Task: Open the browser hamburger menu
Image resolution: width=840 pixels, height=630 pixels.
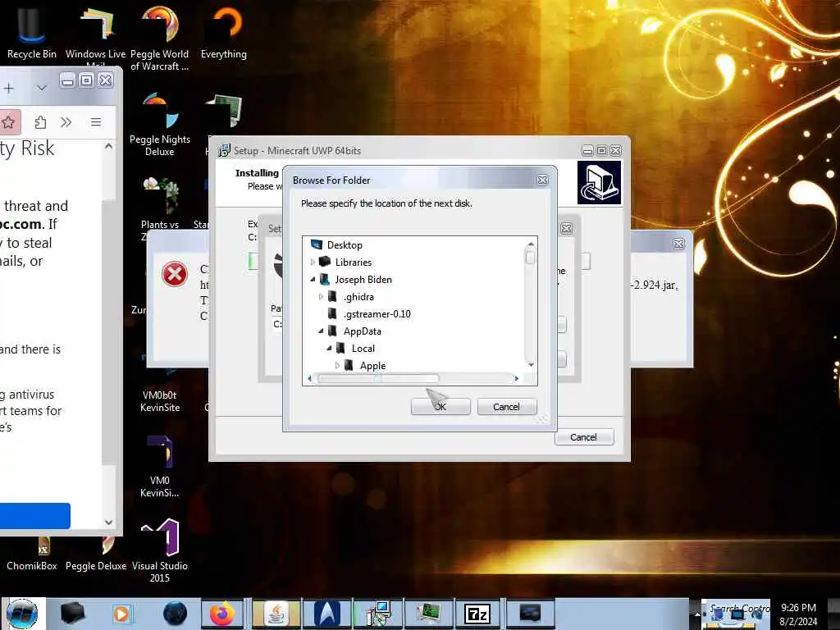Action: point(96,122)
